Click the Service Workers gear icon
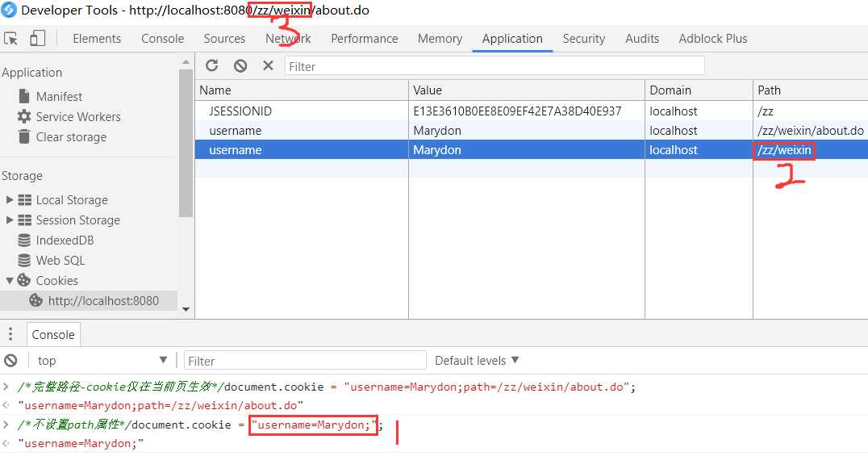Screen dimensions: 868x456 click(24, 116)
